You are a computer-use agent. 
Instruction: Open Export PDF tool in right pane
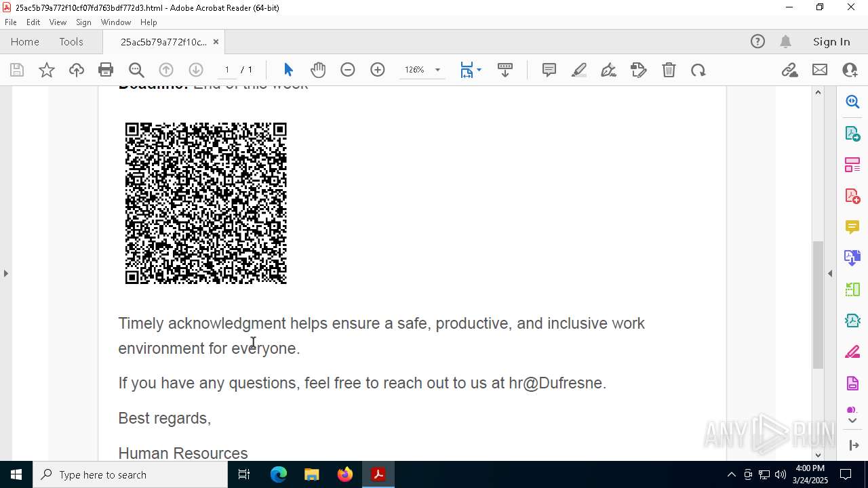coord(852,133)
